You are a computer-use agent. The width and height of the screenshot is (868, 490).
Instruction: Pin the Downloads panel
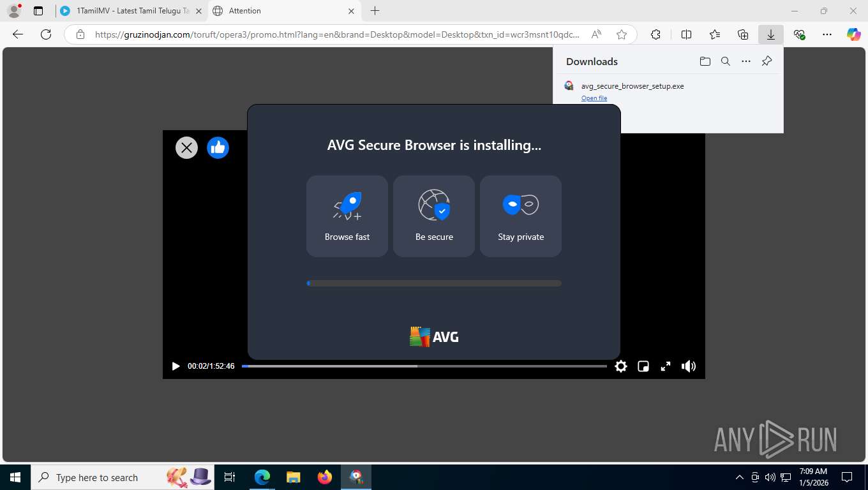pos(767,61)
